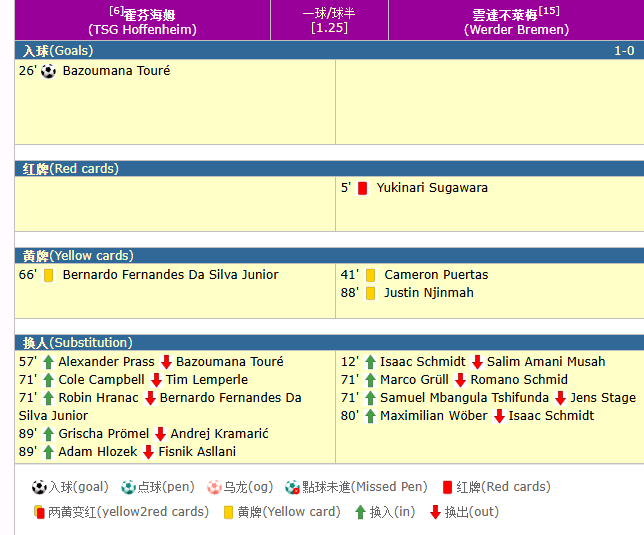
Task: Click the legend penalty (pen) ball icon
Action: click(x=128, y=487)
